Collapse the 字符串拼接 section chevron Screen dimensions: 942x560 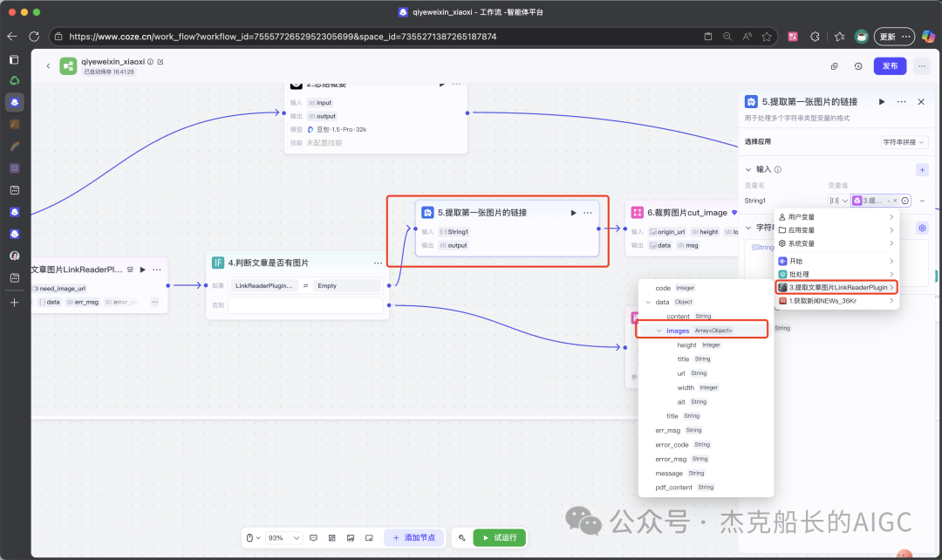748,228
